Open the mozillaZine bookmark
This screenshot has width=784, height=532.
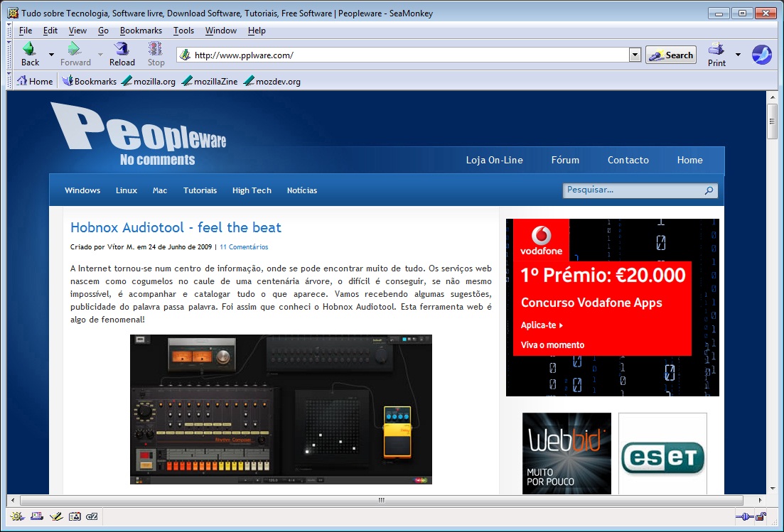pyautogui.click(x=210, y=81)
